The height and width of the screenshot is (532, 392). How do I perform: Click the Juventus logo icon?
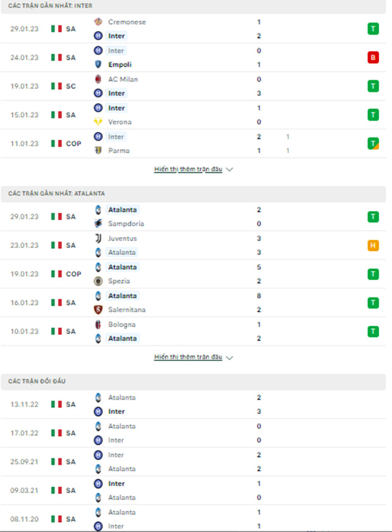coord(98,239)
